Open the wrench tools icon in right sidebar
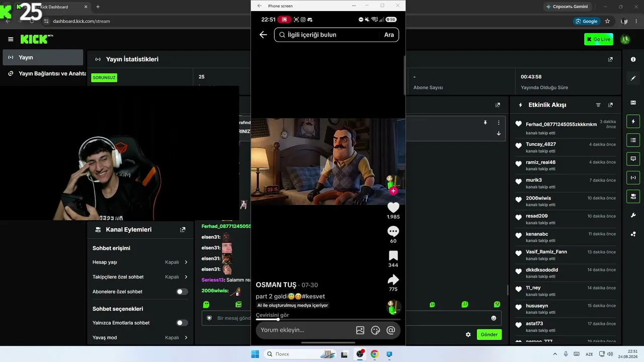This screenshot has width=644, height=362. pos(633,215)
